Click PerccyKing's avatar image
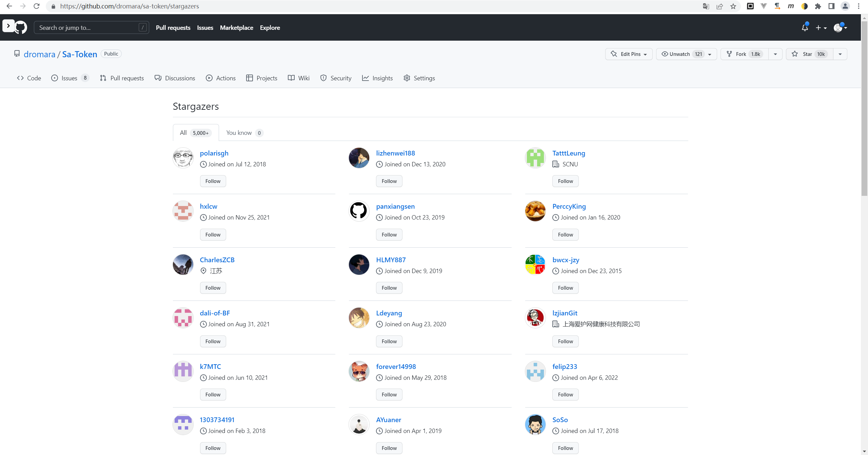The width and height of the screenshot is (868, 455). coord(535,211)
